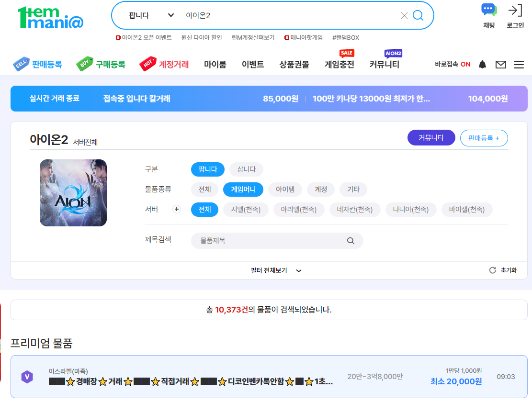Click the purple 커뮤니티 button
Image resolution: width=532 pixels, height=402 pixels.
[x=431, y=138]
